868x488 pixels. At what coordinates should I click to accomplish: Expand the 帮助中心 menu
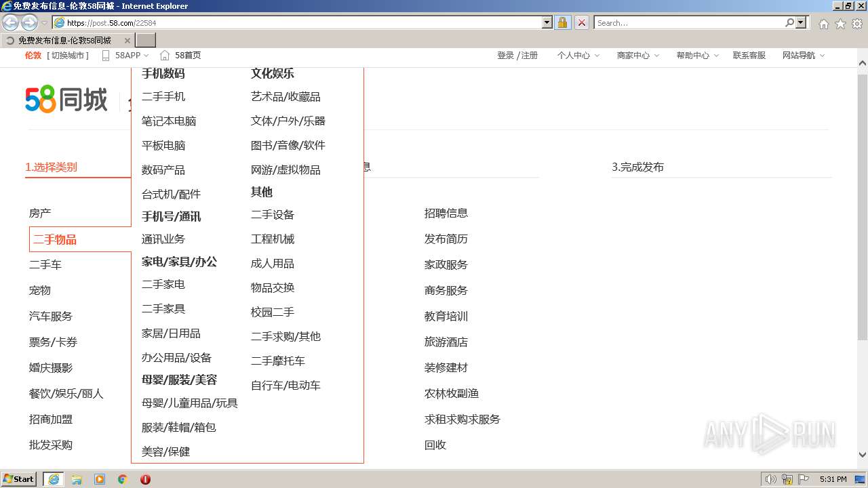tap(716, 56)
